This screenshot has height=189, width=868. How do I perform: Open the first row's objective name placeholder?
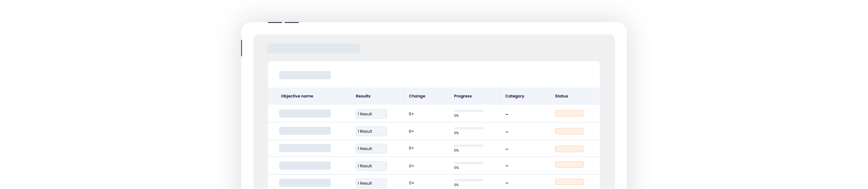coord(305,114)
